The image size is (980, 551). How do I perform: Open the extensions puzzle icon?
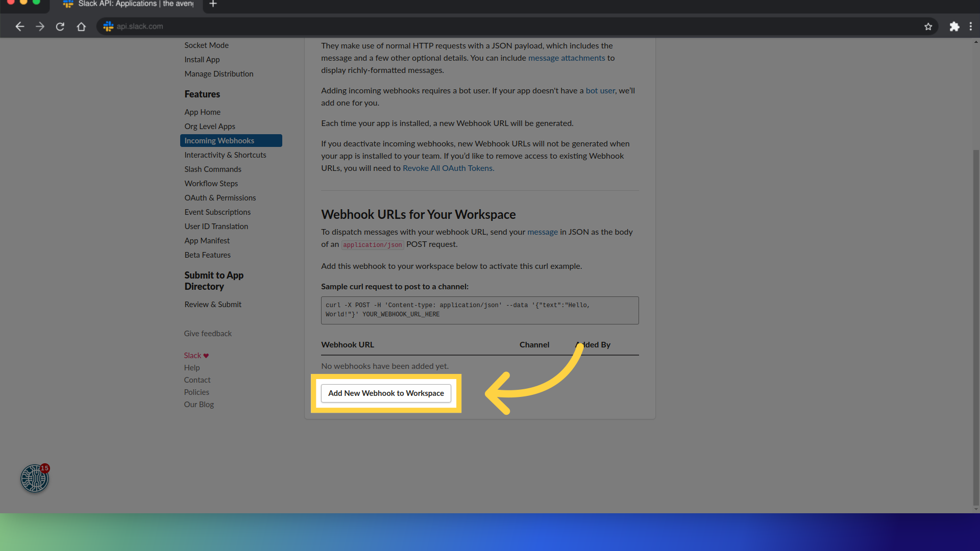point(954,27)
